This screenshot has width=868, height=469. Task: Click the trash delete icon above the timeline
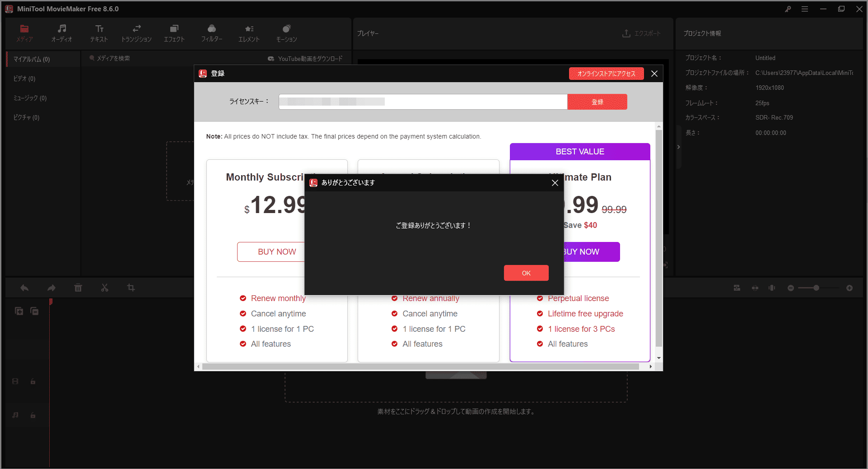pos(78,288)
